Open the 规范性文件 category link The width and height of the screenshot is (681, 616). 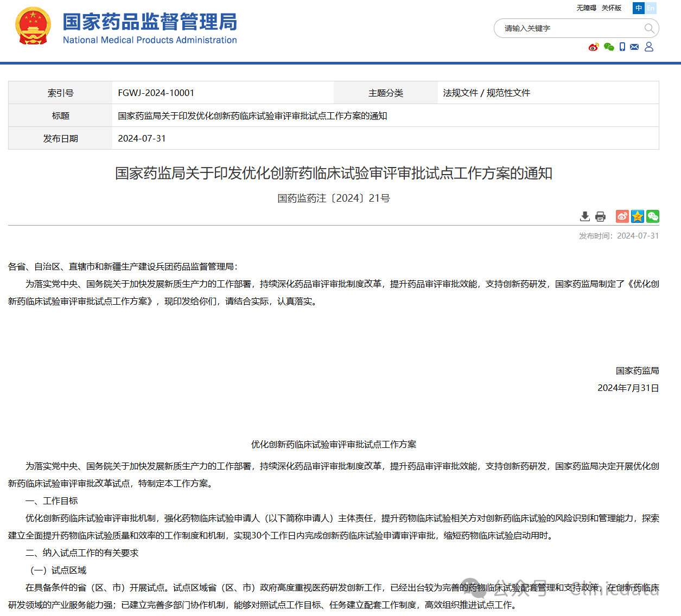(508, 93)
